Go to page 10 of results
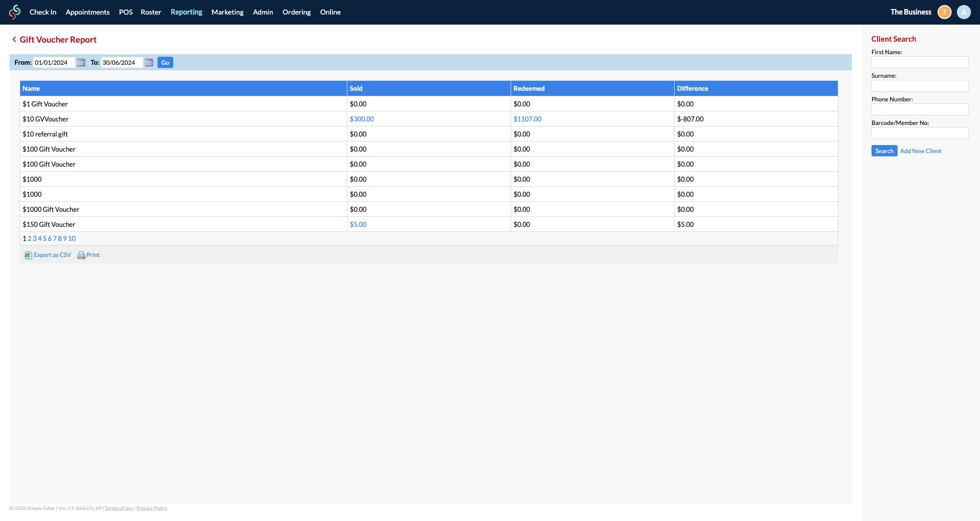This screenshot has height=521, width=980. pos(72,239)
